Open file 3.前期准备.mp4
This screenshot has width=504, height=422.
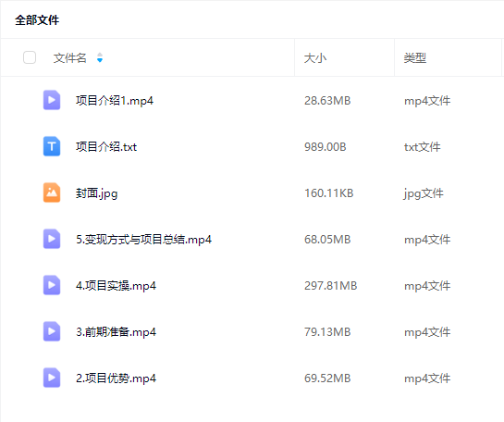(116, 332)
